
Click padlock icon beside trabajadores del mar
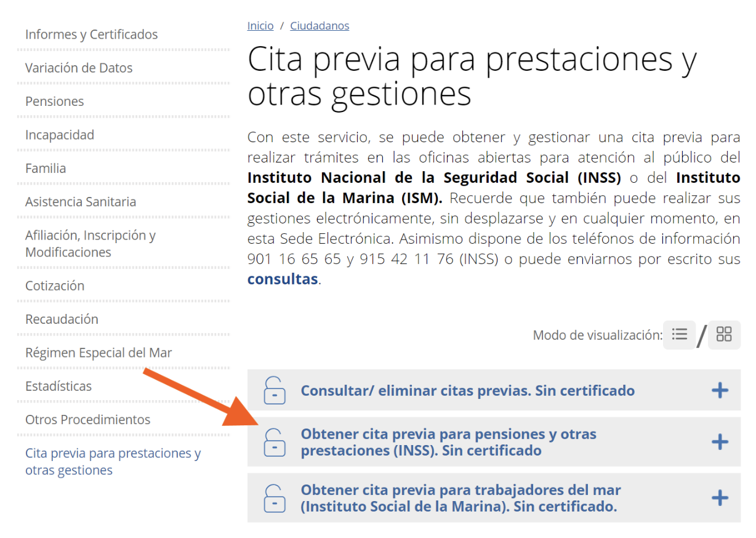pos(275,498)
